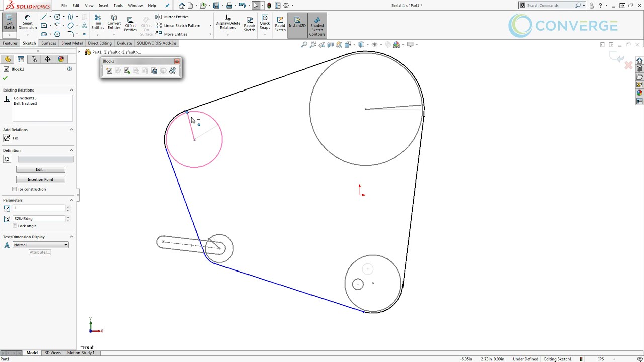644x362 pixels.
Task: Click the IPS unit system in status bar
Action: tap(601, 359)
